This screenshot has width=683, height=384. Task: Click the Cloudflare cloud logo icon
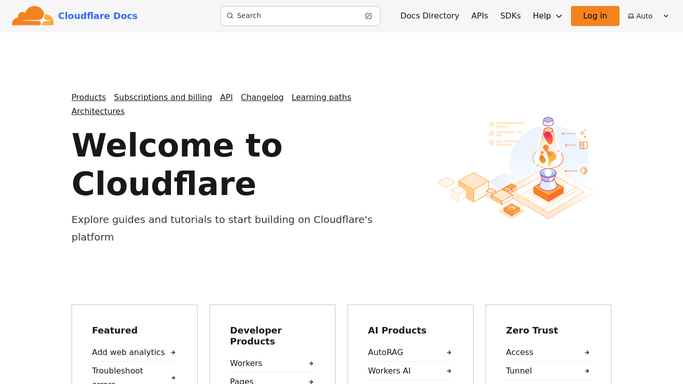(x=33, y=16)
